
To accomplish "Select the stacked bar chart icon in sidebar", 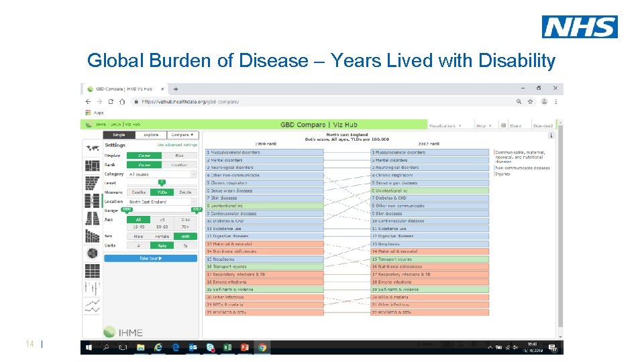I will click(x=93, y=236).
